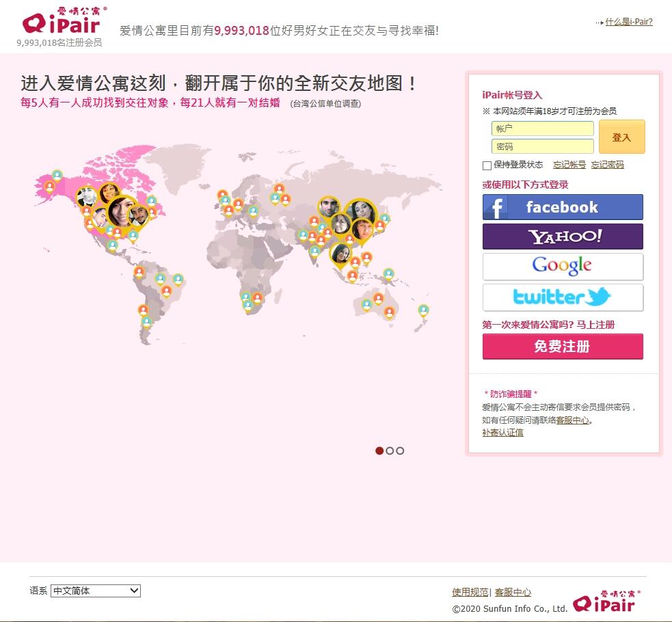Click the 免费注册 register button
Image resolution: width=672 pixels, height=622 pixels.
coord(563,346)
